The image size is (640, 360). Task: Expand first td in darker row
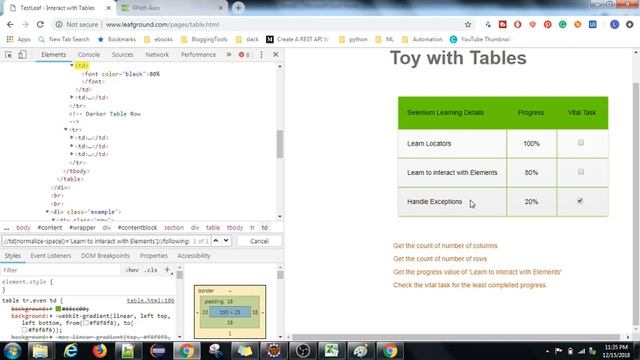[72, 138]
